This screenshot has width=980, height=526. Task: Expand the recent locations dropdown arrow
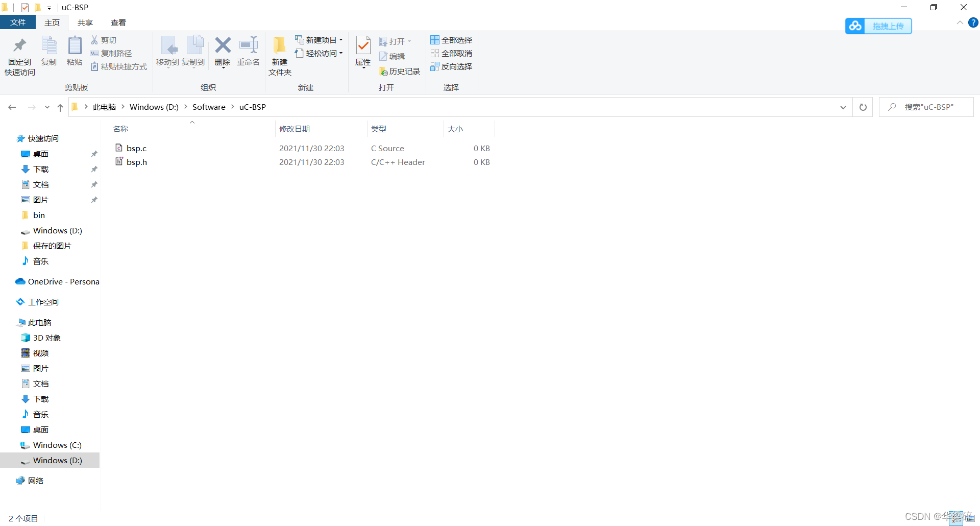tap(47, 107)
